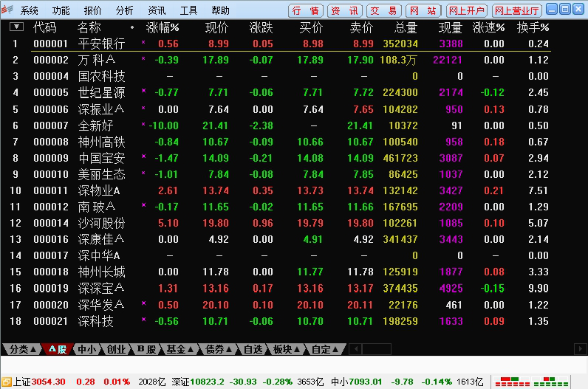Click the horizontal scrollbar thumb
Screen dimensions: 588x389
(377, 349)
